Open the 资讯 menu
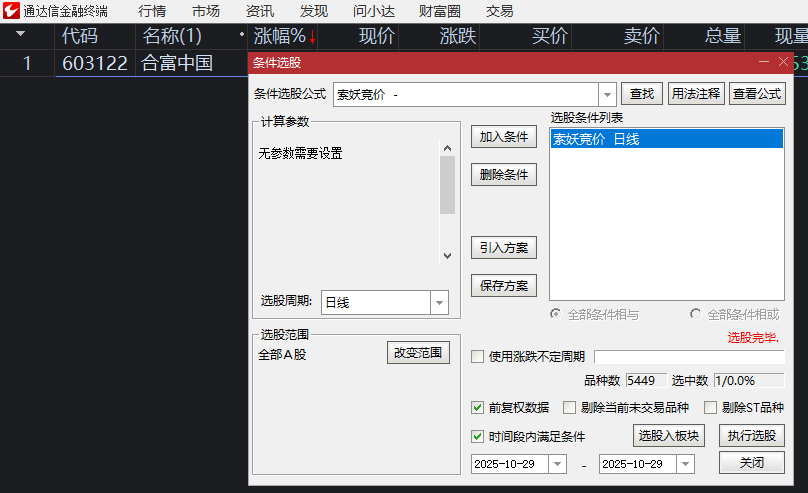The width and height of the screenshot is (808, 493). pos(260,11)
